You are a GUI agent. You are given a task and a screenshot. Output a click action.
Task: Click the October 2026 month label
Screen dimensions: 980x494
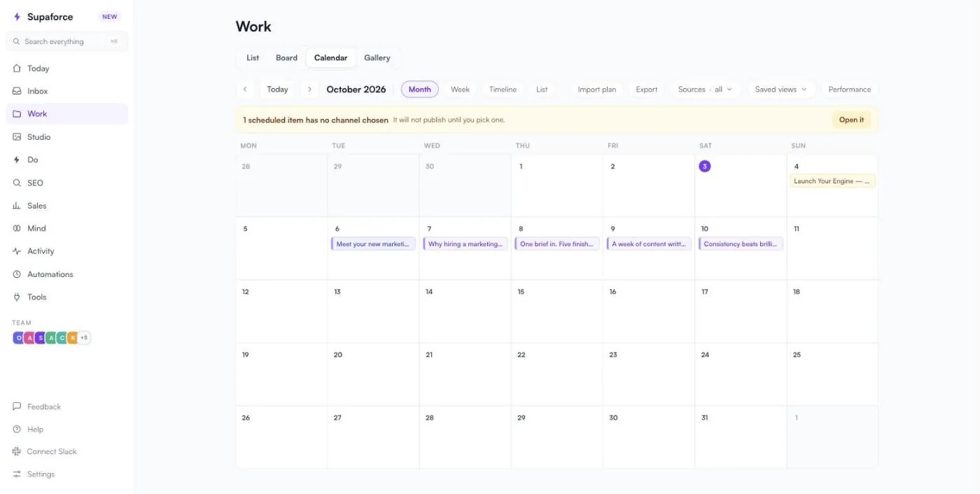(x=356, y=90)
